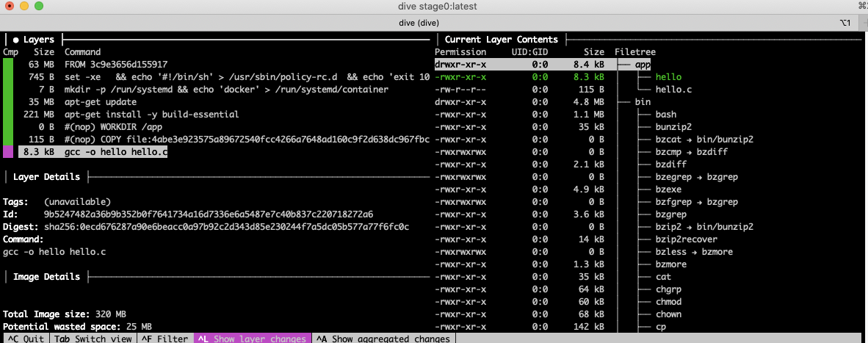The width and height of the screenshot is (868, 343).
Task: Toggle ^A Show aggregated changes
Action: 383,339
